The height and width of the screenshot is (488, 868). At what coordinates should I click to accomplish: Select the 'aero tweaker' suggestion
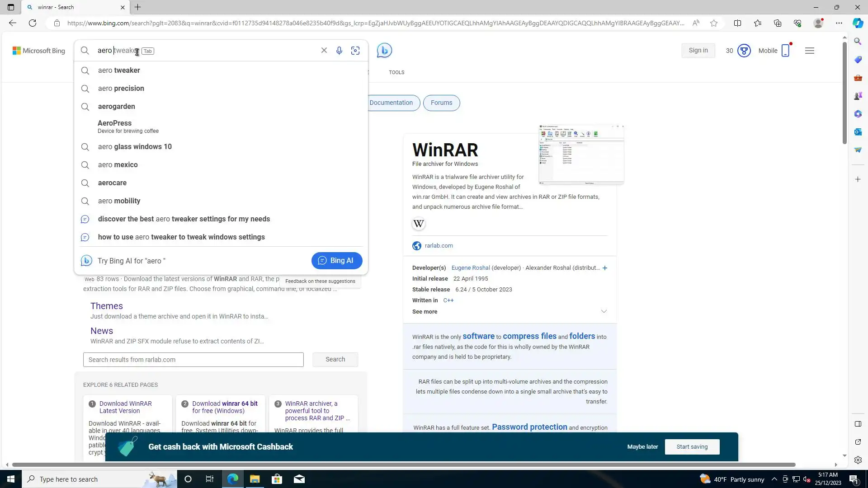click(x=119, y=70)
